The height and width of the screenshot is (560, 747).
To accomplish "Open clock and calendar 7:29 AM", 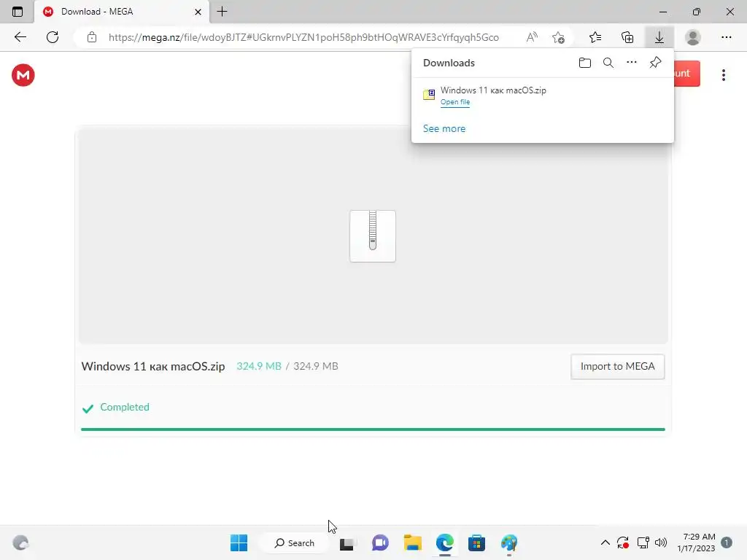I will point(696,542).
